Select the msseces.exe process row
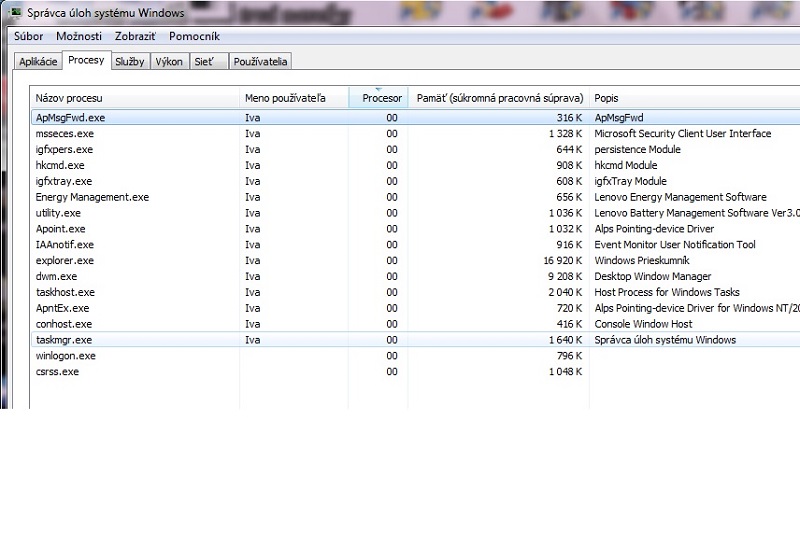Screen dimensions: 800x560 pos(63,134)
